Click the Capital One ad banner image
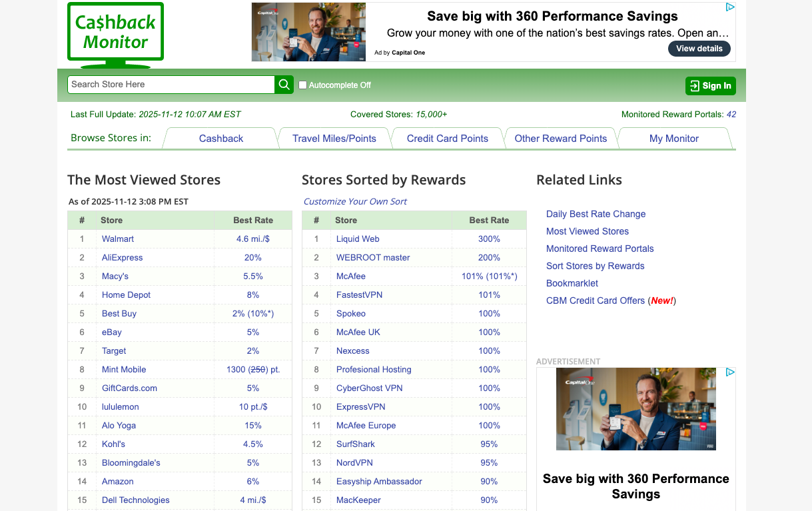 [x=308, y=31]
